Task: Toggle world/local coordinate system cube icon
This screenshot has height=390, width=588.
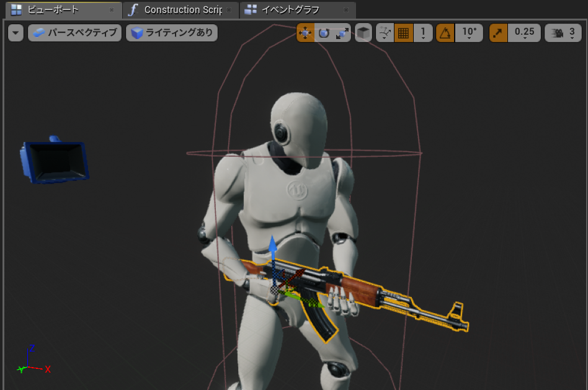Action: tap(363, 32)
